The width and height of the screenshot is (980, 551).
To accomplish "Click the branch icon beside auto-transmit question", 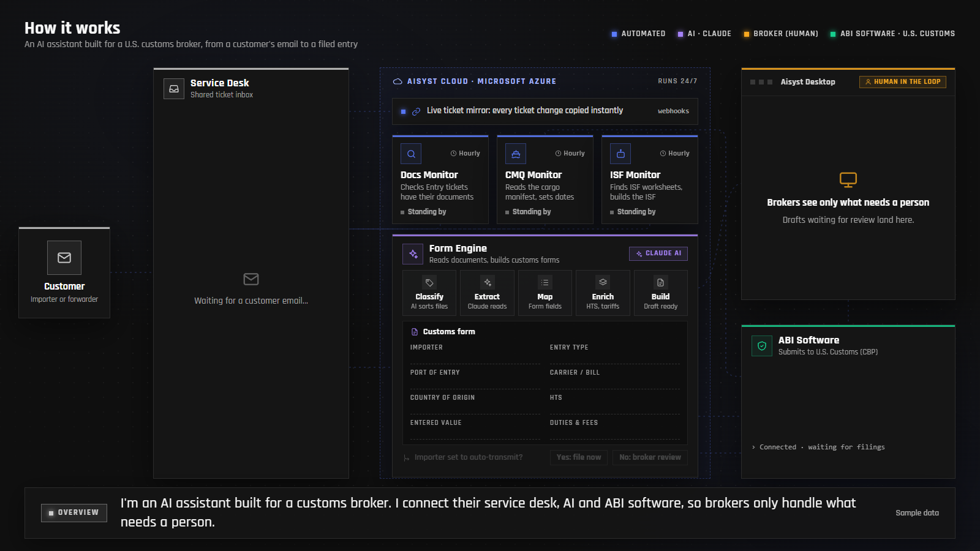I will tap(406, 458).
